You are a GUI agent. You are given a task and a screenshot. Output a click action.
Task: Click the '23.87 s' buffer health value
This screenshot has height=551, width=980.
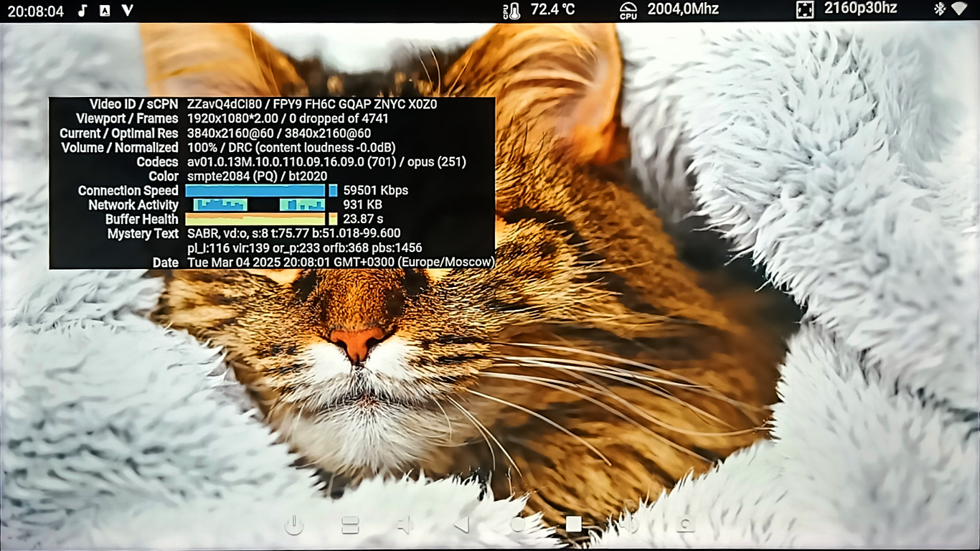[363, 219]
